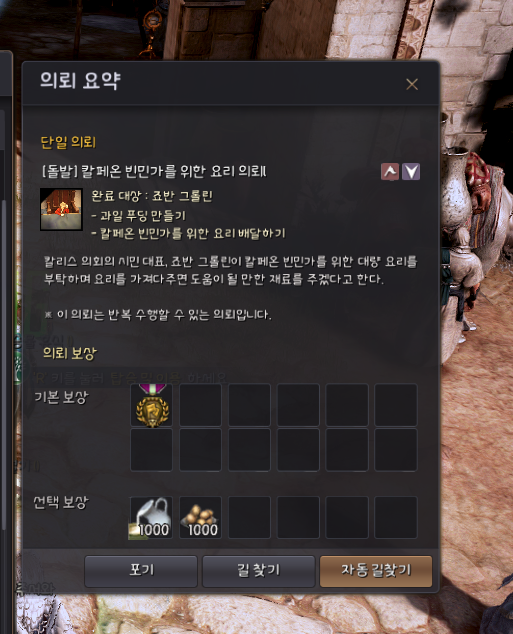Screen dimensions: 513x634
Task: Click the objective 과일 푸딩 만들기
Action: pyautogui.click(x=139, y=216)
